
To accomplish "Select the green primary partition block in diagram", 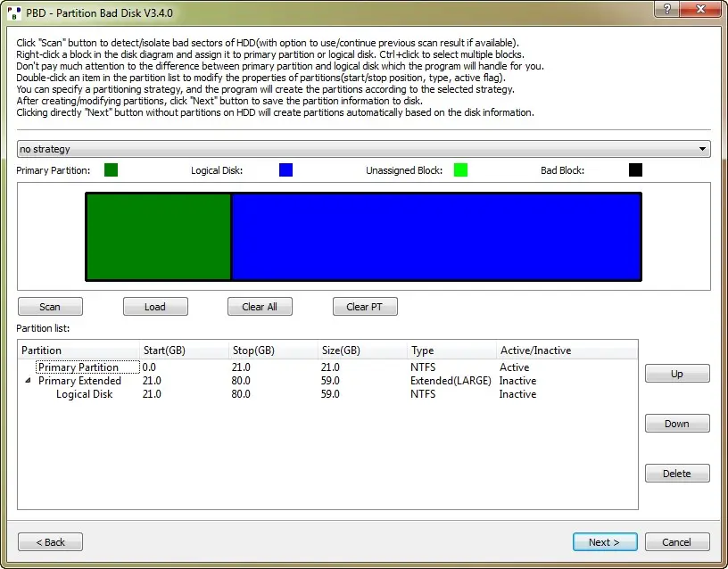I will tap(159, 236).
